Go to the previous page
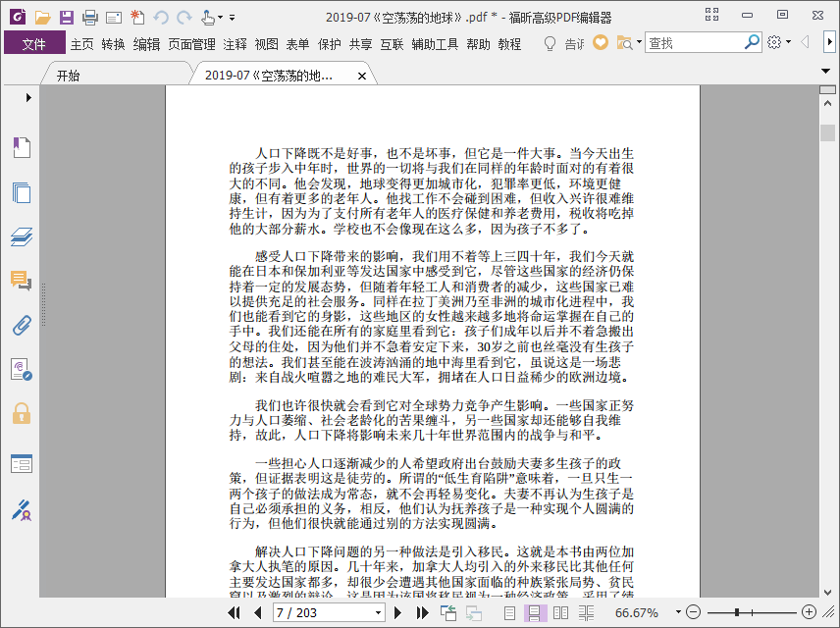Screen dimensions: 840x628 click(258, 612)
